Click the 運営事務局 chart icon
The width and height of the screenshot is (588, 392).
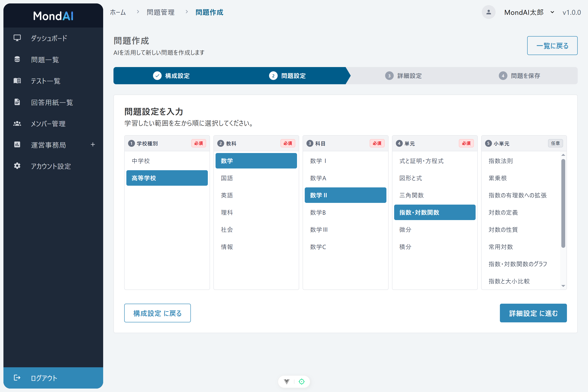click(x=17, y=145)
